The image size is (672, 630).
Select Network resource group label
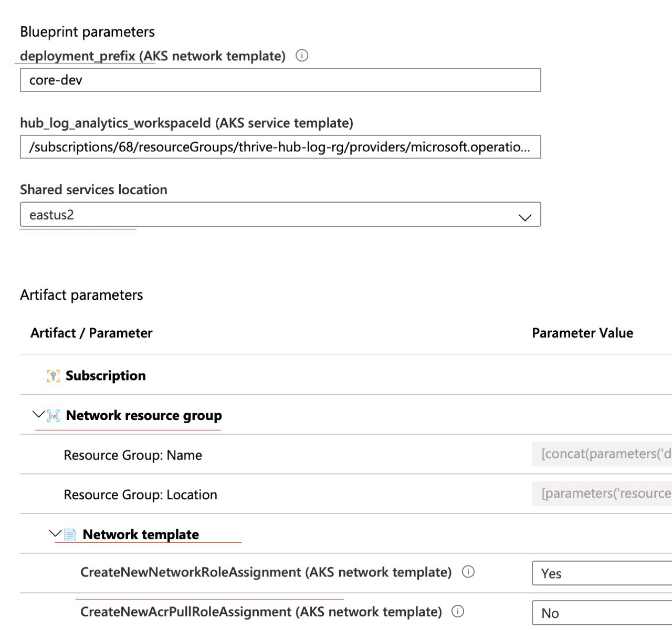pyautogui.click(x=144, y=415)
